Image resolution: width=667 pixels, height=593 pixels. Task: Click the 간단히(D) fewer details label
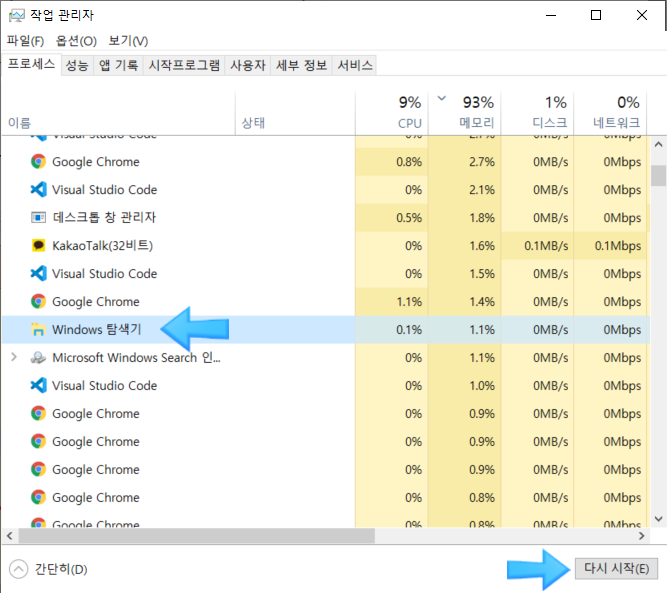click(61, 569)
